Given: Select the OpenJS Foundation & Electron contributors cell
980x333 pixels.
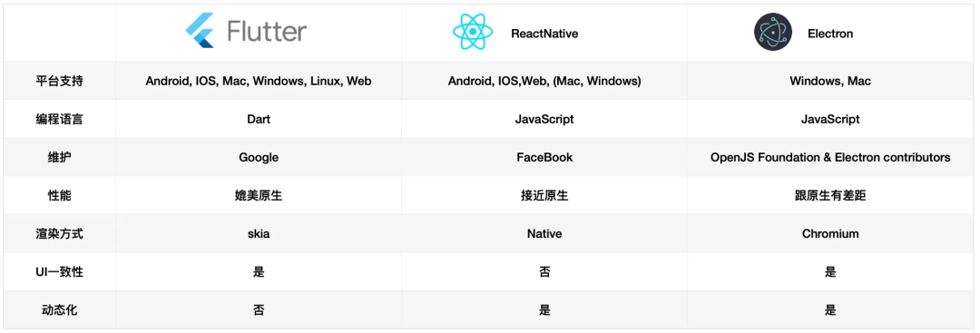Looking at the screenshot, I should click(x=830, y=158).
